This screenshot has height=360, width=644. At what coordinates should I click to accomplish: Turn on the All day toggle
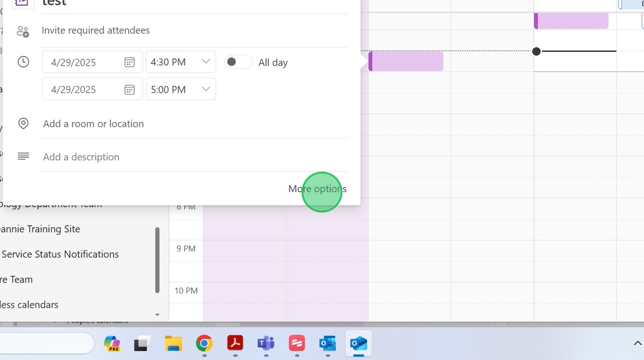[x=238, y=62]
